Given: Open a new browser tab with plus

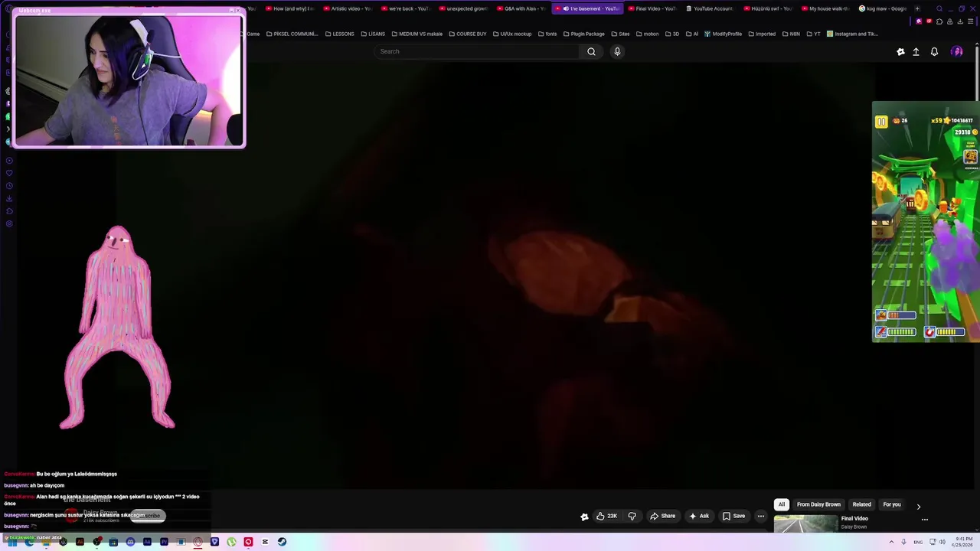Looking at the screenshot, I should 918,8.
